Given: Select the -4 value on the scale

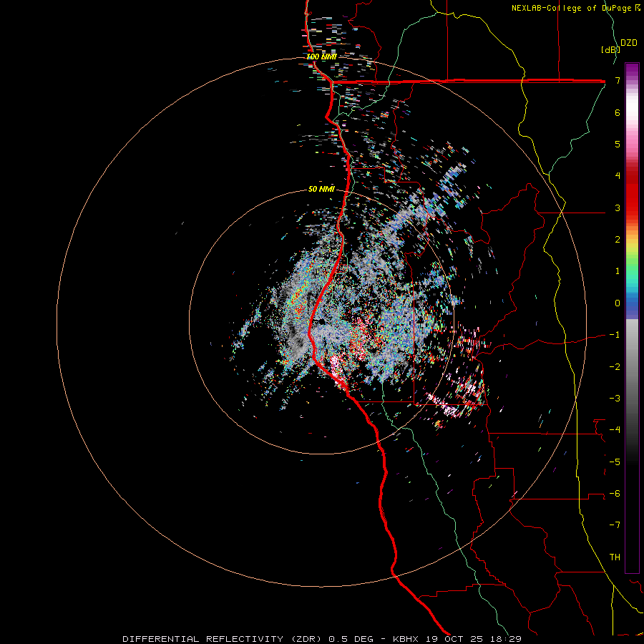Looking at the screenshot, I should tap(615, 430).
